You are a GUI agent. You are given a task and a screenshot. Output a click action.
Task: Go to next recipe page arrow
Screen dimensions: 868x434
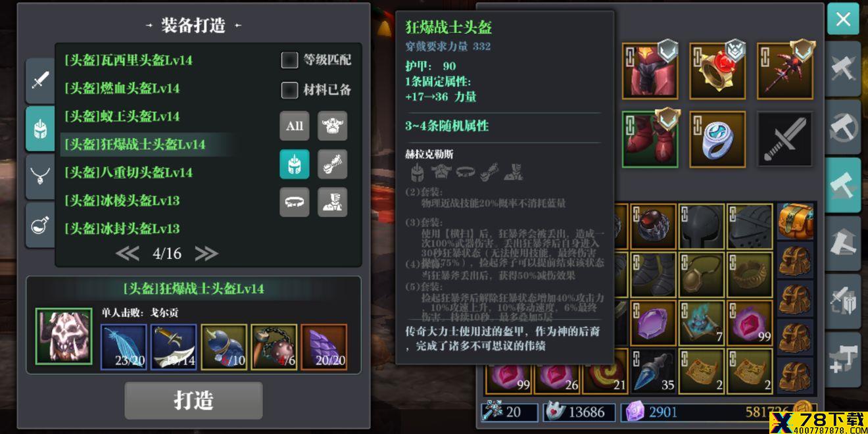point(206,253)
